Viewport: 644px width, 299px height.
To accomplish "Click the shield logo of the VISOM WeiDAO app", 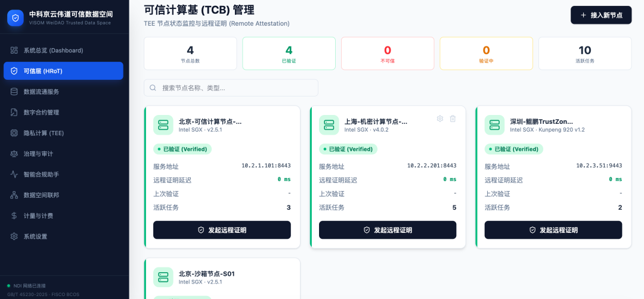I will pyautogui.click(x=16, y=18).
